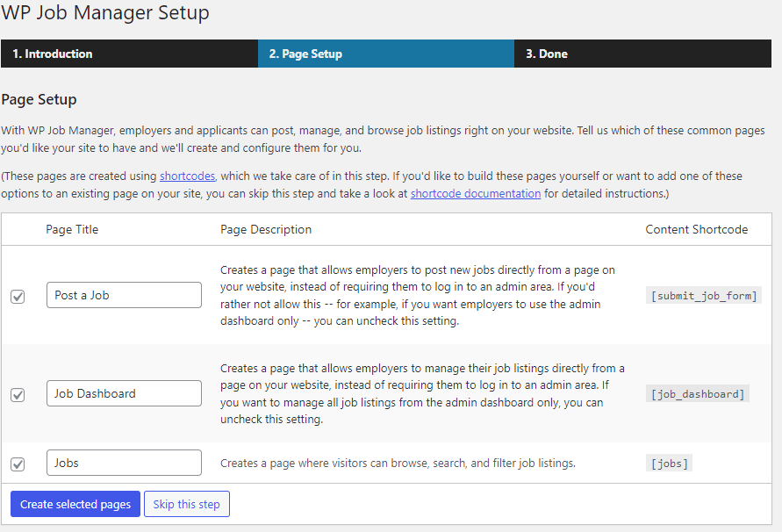Viewport: 782px width, 532px height.
Task: Click the Jobs page description text
Action: point(398,464)
